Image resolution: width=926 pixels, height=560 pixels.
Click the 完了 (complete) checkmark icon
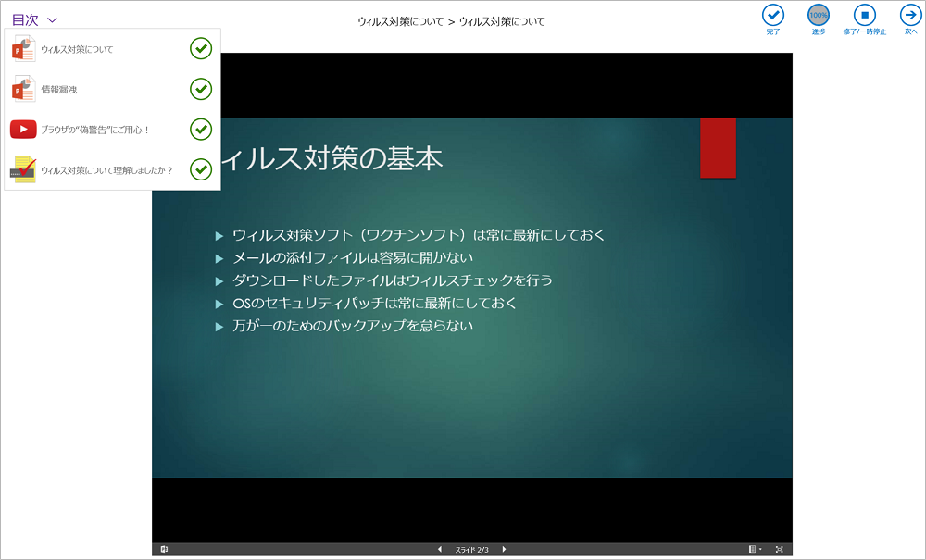[x=772, y=15]
